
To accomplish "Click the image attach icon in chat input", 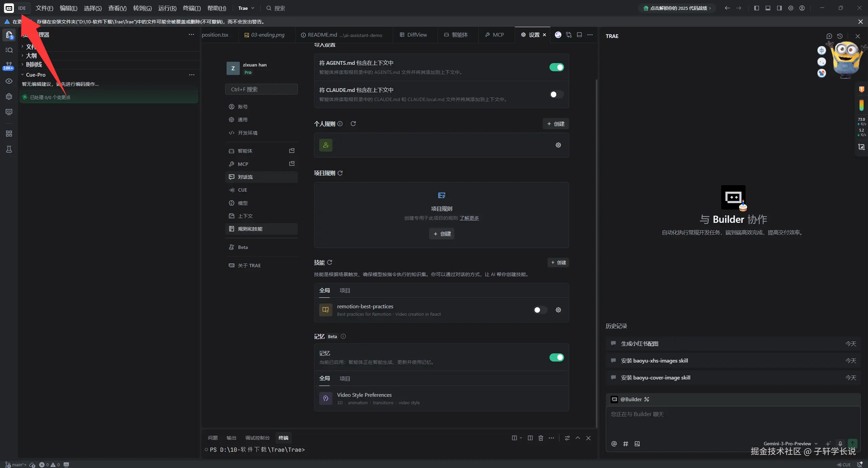I will click(637, 444).
